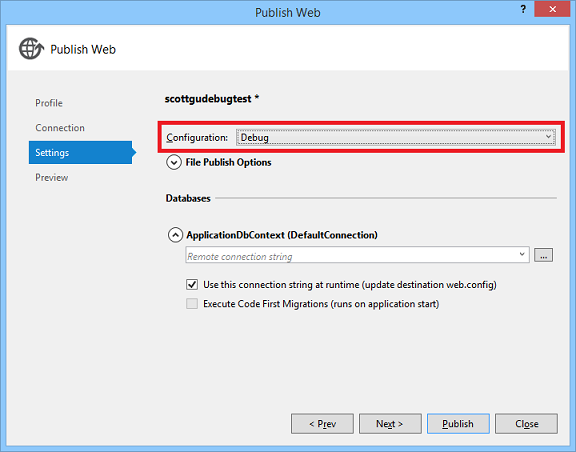This screenshot has width=576, height=452.
Task: Go back with Prev button
Action: tap(322, 424)
